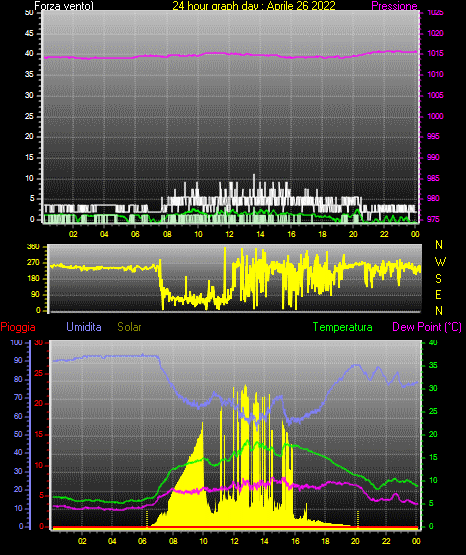Screen dimensions: 466x555
Task: Click the W compass direction label
Action: coord(440,262)
